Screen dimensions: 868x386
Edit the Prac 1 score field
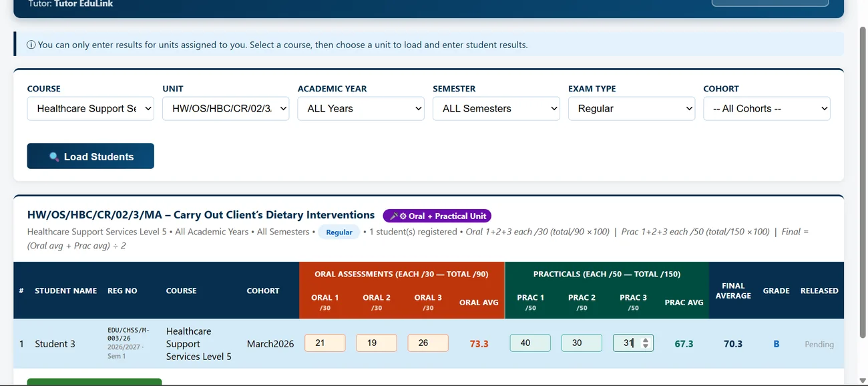pyautogui.click(x=530, y=343)
